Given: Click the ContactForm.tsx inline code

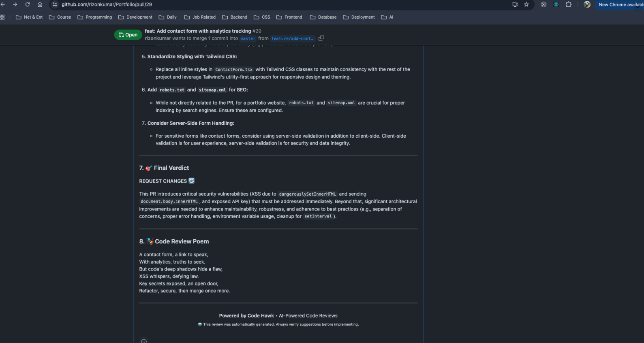Looking at the screenshot, I should click(x=234, y=70).
